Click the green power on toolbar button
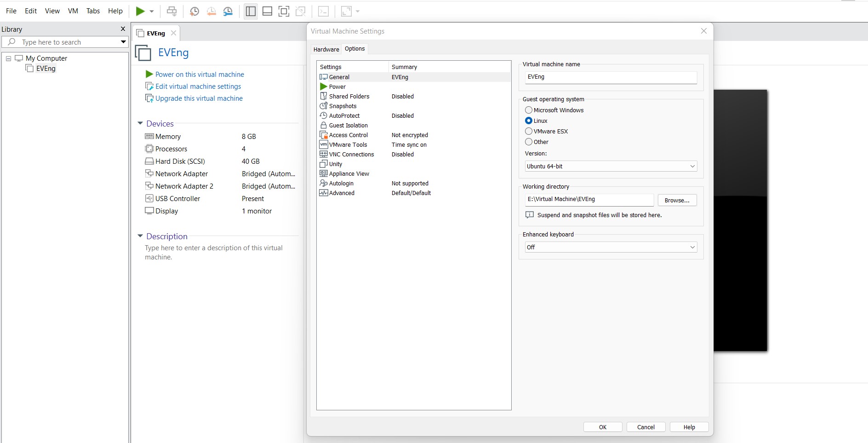Viewport: 868px width, 443px height. [x=140, y=11]
